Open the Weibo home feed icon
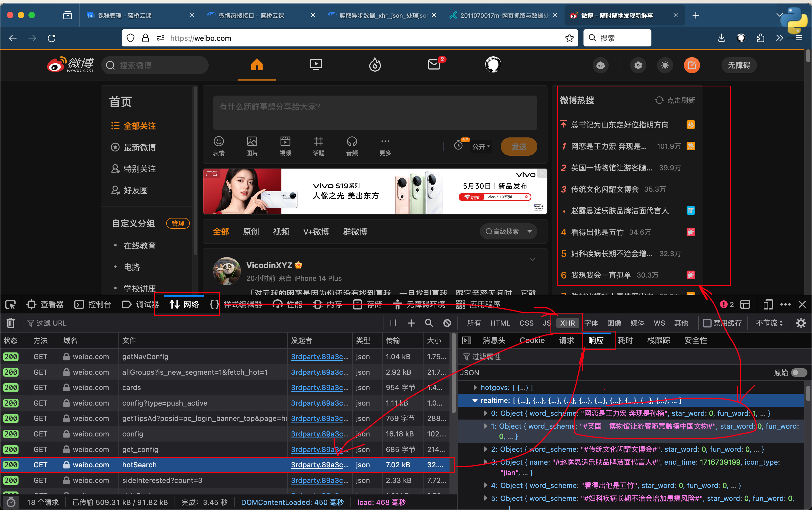The width and height of the screenshot is (812, 510). click(257, 65)
